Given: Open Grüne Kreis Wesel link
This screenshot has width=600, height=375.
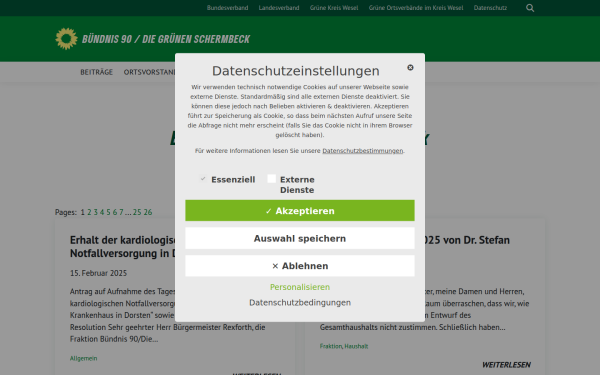Looking at the screenshot, I should point(334,8).
